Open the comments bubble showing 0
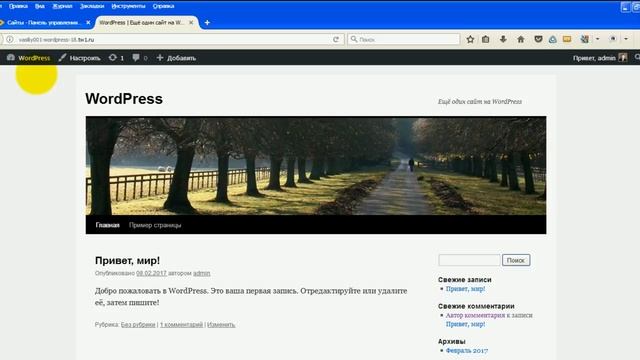This screenshot has height=360, width=640. 140,58
